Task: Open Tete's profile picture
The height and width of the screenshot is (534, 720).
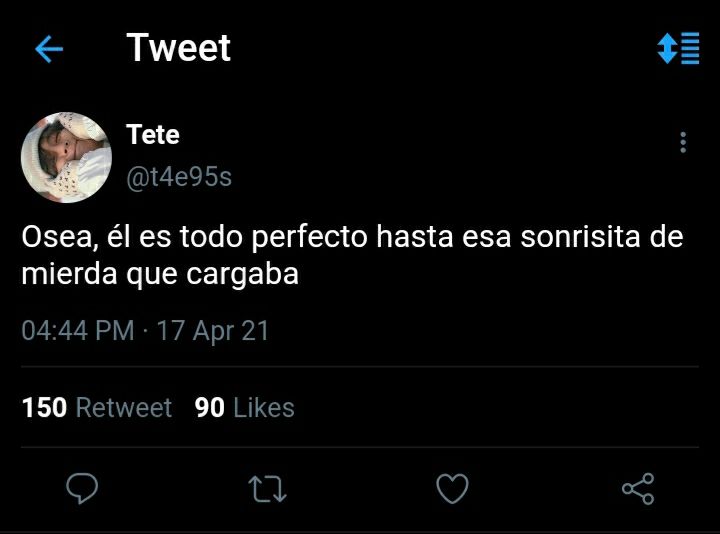Action: pos(66,157)
